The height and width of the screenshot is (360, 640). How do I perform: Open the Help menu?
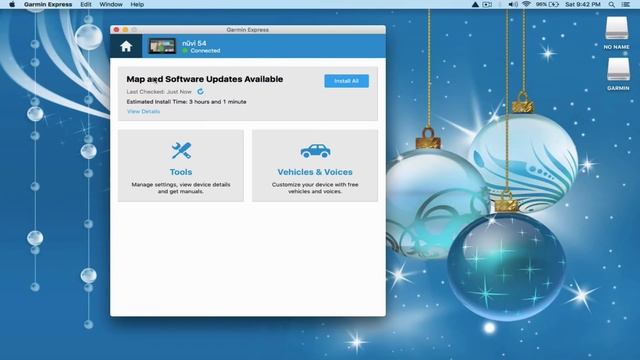point(137,4)
